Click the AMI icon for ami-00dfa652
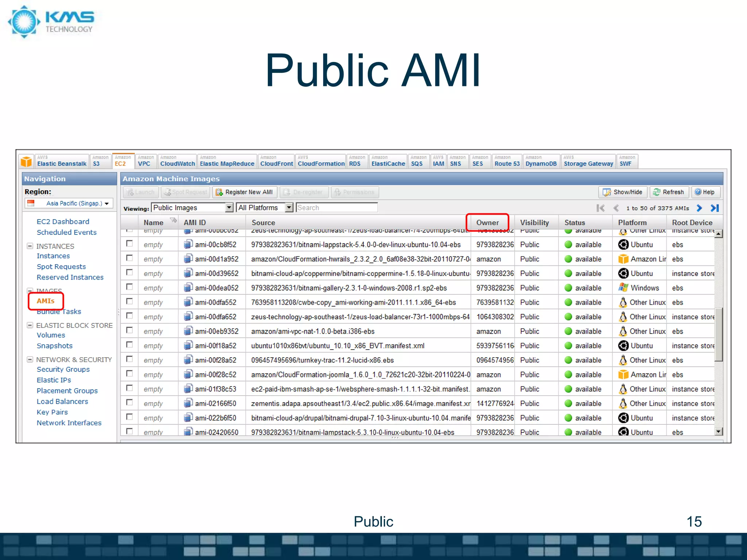The image size is (747, 560). 188,316
